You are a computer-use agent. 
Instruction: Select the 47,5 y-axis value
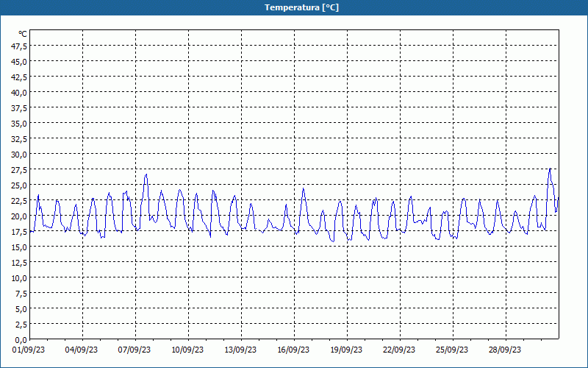coord(19,46)
